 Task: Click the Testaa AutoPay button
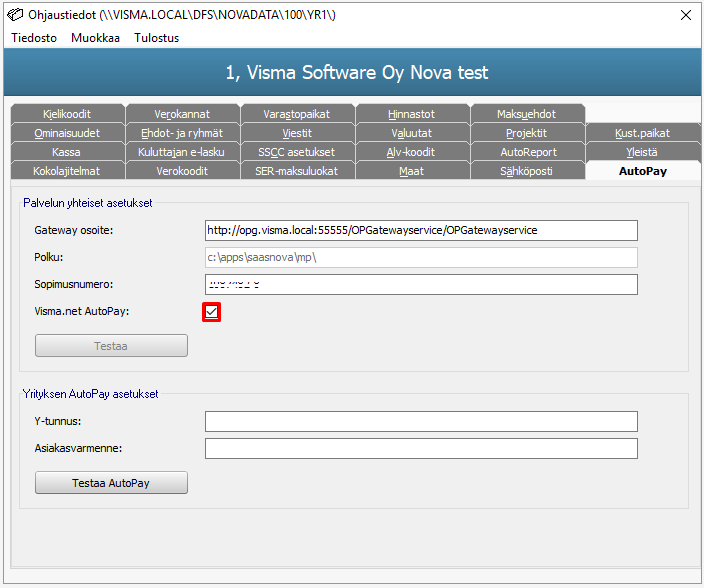pyautogui.click(x=111, y=483)
